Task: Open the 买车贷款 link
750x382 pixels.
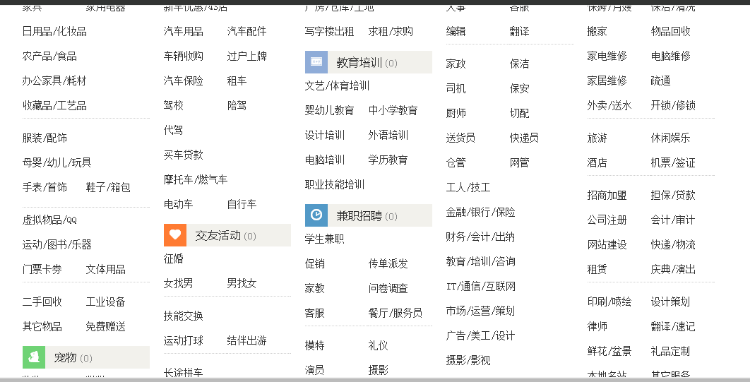Action: tap(184, 155)
